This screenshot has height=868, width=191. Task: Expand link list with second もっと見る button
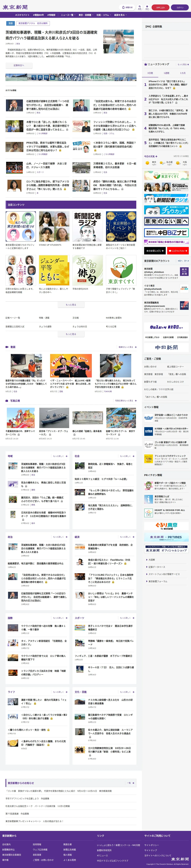pyautogui.click(x=71, y=334)
